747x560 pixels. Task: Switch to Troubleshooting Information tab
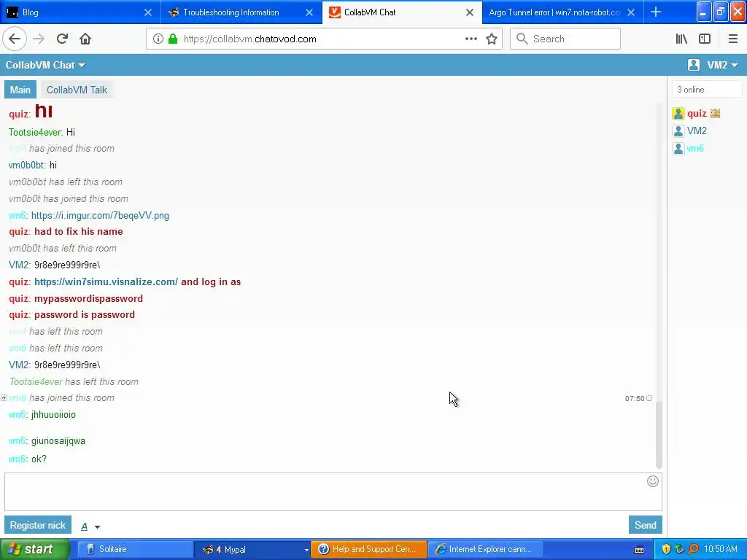pos(241,12)
